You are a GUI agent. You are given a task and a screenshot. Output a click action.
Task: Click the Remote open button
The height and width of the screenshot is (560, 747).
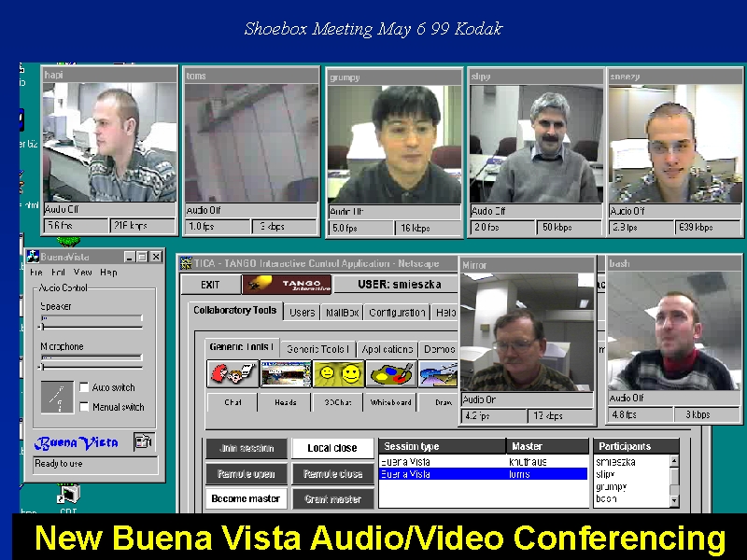247,474
